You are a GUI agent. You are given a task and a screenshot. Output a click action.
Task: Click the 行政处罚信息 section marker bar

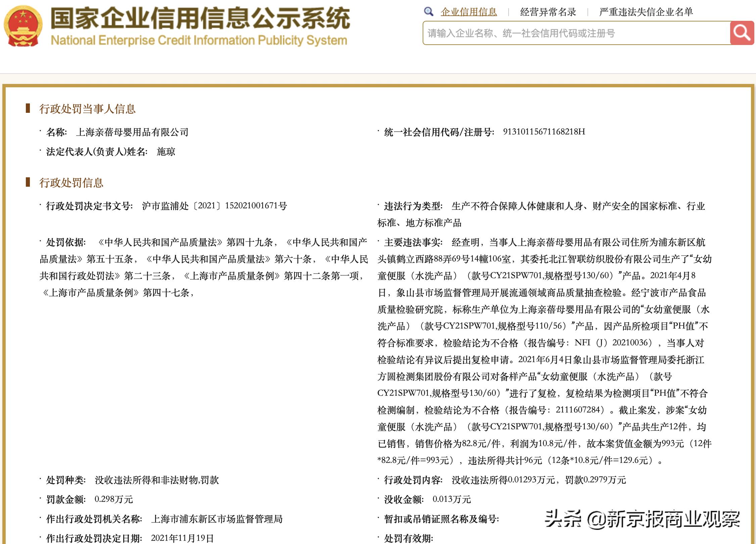click(29, 182)
